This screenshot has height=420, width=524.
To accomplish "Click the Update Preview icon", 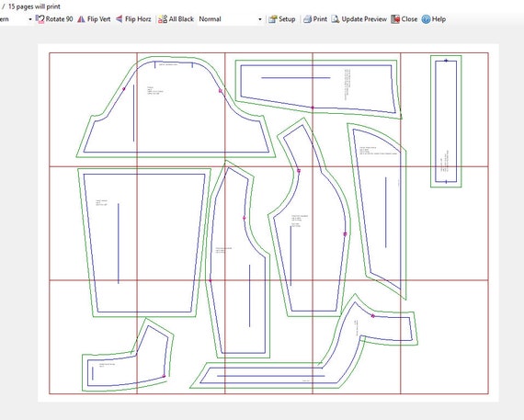I will (x=336, y=19).
